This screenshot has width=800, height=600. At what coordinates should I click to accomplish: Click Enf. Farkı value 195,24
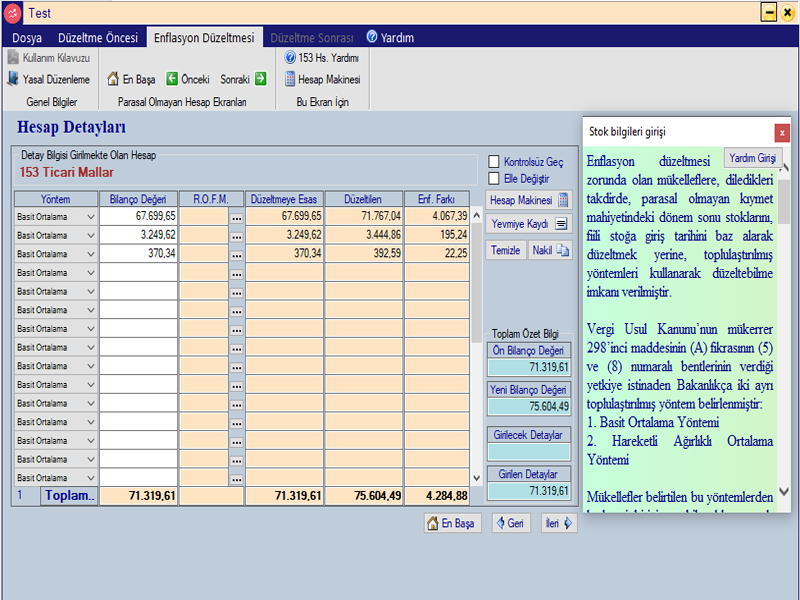437,235
